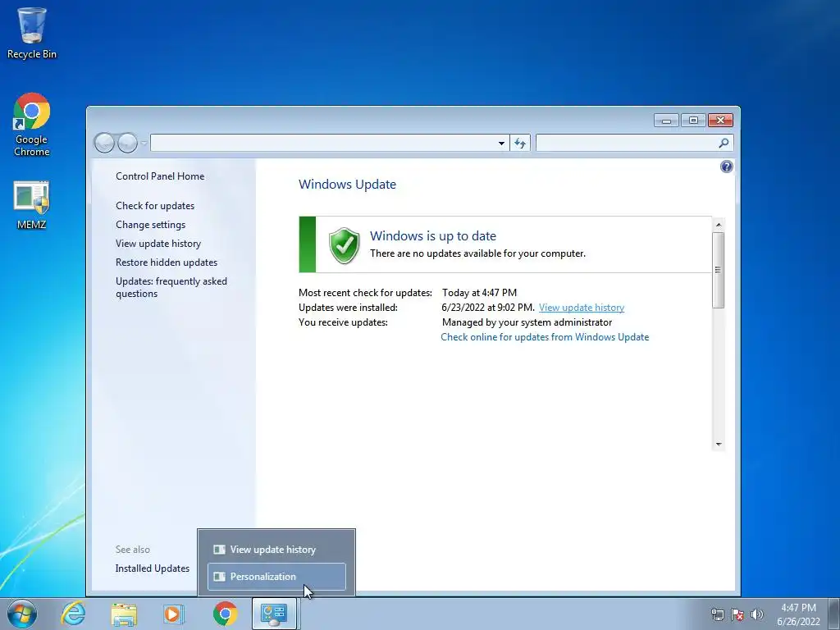Click the Back navigation arrow
The height and width of the screenshot is (630, 840).
104,143
